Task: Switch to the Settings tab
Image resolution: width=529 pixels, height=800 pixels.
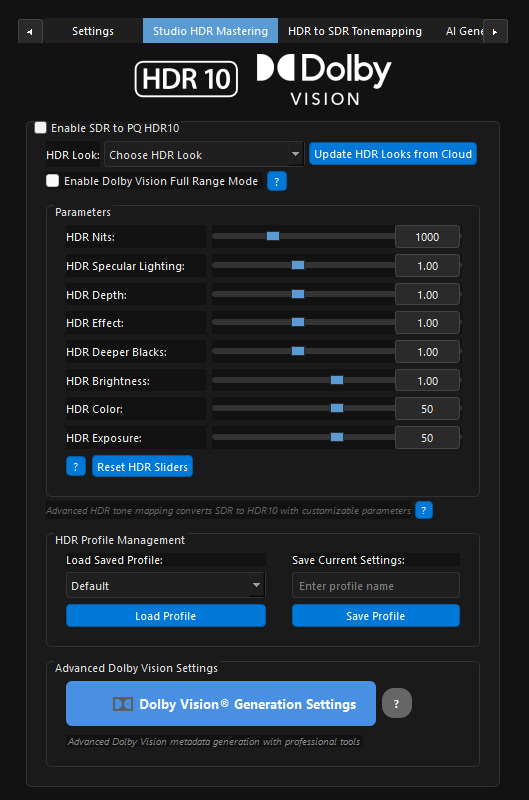Action: pyautogui.click(x=93, y=31)
